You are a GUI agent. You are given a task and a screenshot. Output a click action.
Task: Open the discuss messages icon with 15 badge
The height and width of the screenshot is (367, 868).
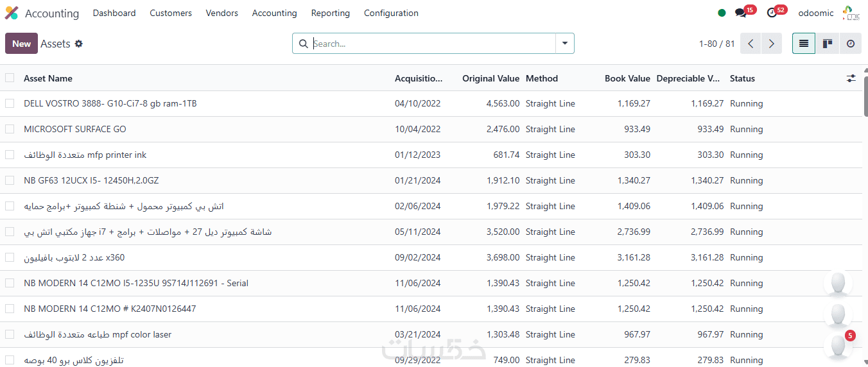click(741, 13)
